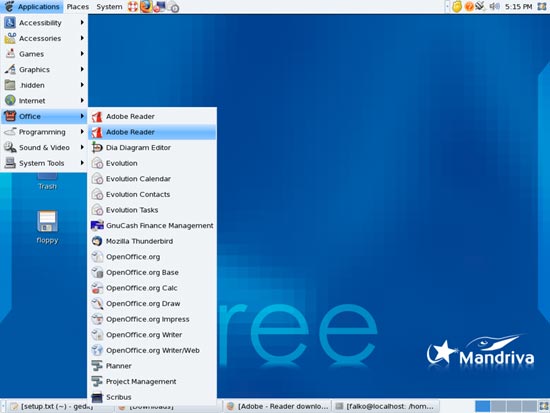Expand the Internet submenu arrow
550x413 pixels.
click(x=82, y=100)
